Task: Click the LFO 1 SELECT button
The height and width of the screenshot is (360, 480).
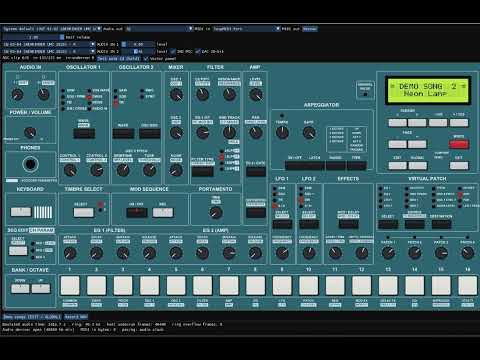Action: point(282,224)
